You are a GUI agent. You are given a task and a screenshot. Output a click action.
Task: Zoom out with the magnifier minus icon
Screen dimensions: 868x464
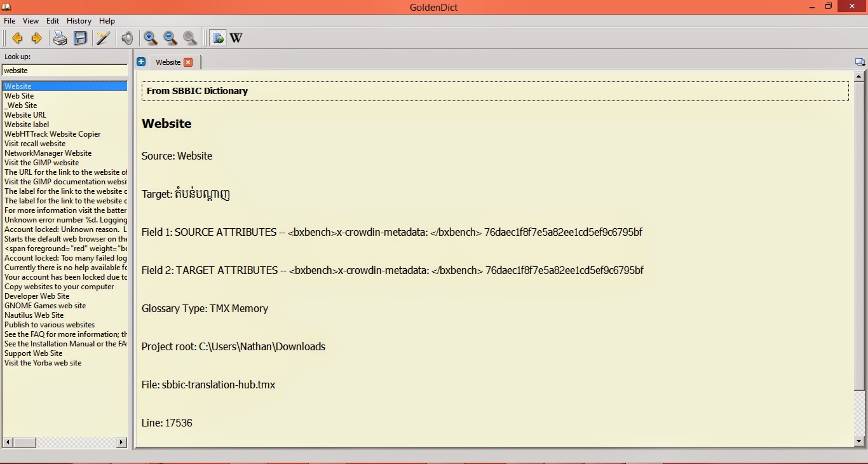point(170,38)
